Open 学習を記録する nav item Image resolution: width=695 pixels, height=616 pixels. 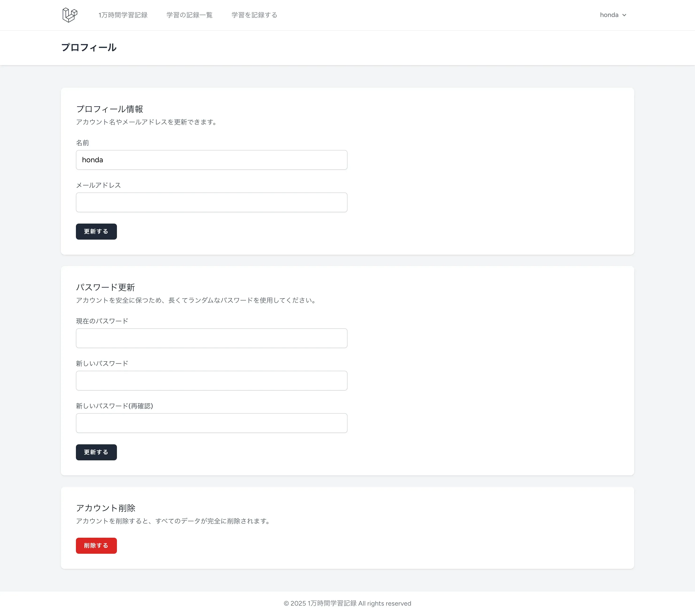(x=254, y=15)
